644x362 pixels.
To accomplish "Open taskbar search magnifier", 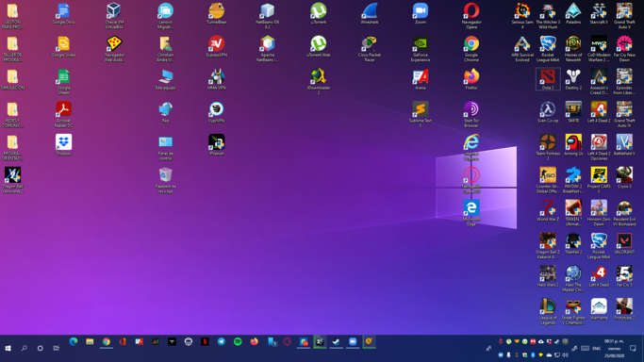I will tap(24, 348).
